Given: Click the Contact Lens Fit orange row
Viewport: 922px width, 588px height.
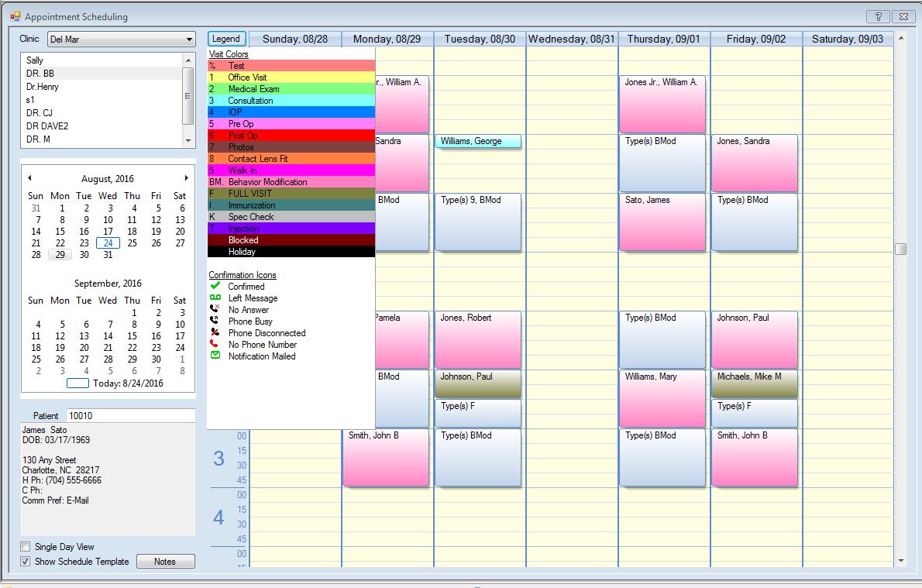Looking at the screenshot, I should coord(291,158).
